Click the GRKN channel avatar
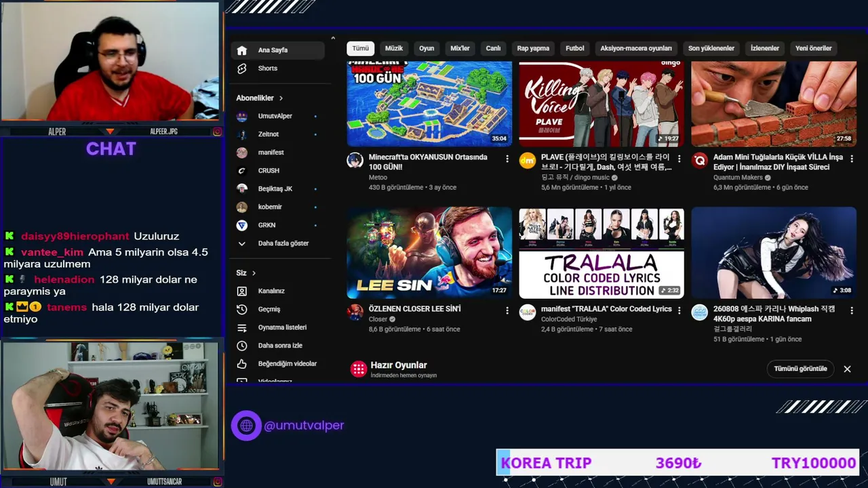Screen dimensions: 868x488 click(242, 225)
